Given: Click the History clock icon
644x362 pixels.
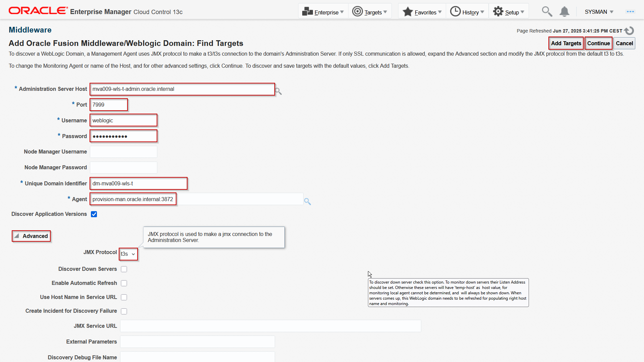Looking at the screenshot, I should 455,12.
